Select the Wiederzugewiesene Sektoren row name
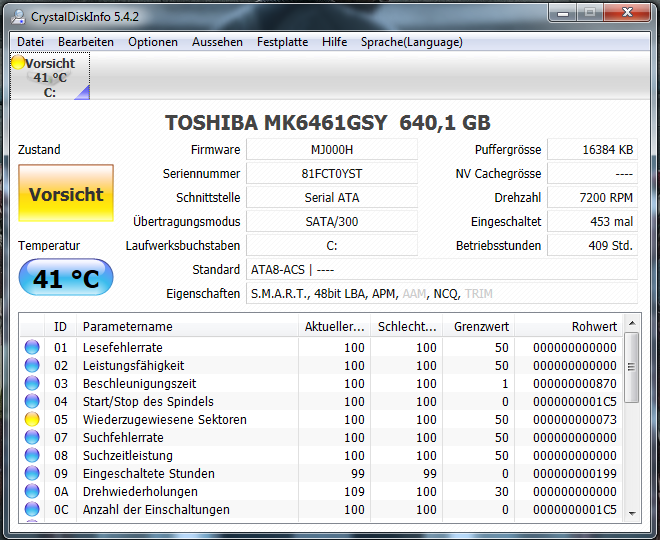Screen dimensions: 661x540 (x=165, y=419)
